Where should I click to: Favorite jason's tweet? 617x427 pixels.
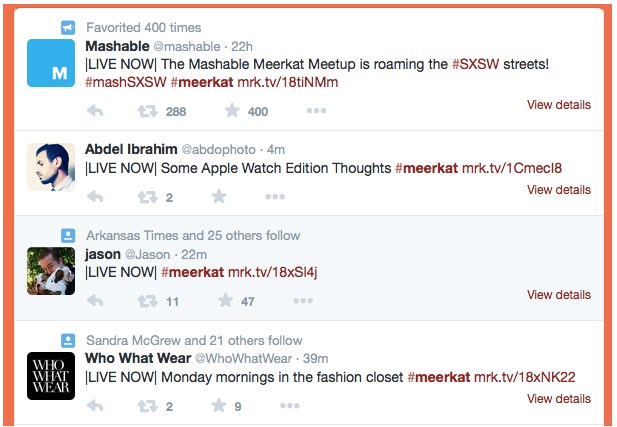226,301
